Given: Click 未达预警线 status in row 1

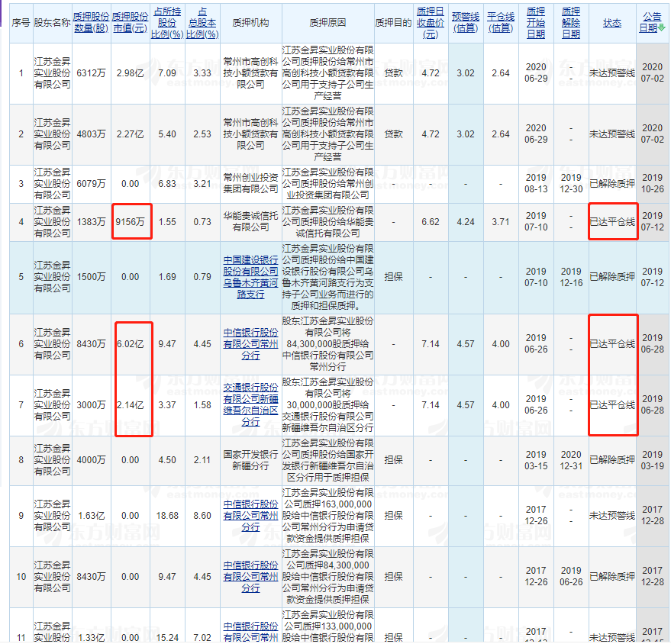Looking at the screenshot, I should point(612,73).
